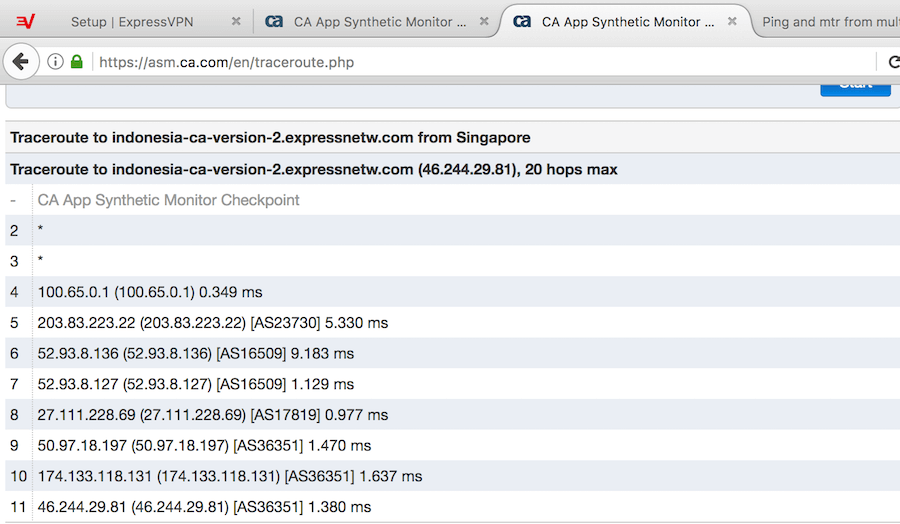The width and height of the screenshot is (900, 524).
Task: Click hop number 10 in the first column
Action: (18, 476)
